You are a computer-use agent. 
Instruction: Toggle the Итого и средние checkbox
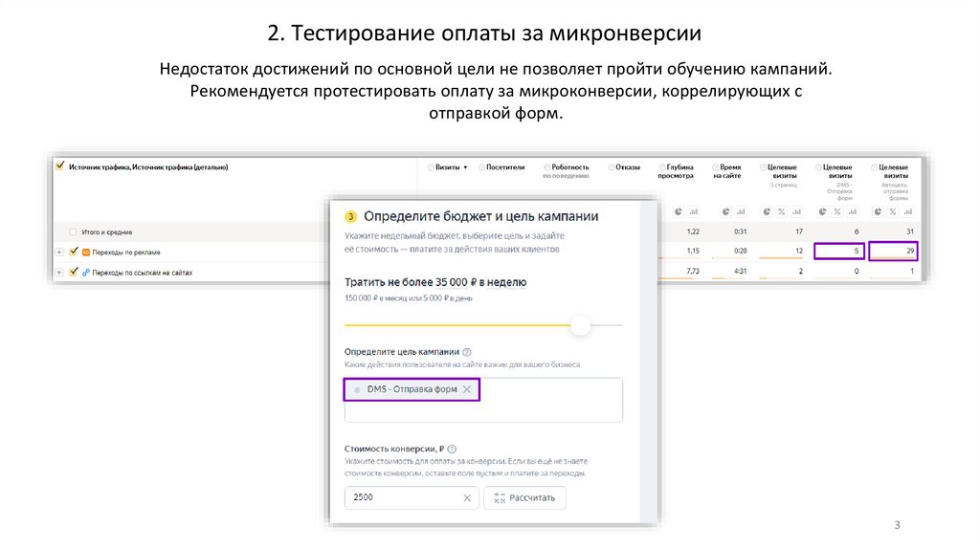[x=73, y=232]
